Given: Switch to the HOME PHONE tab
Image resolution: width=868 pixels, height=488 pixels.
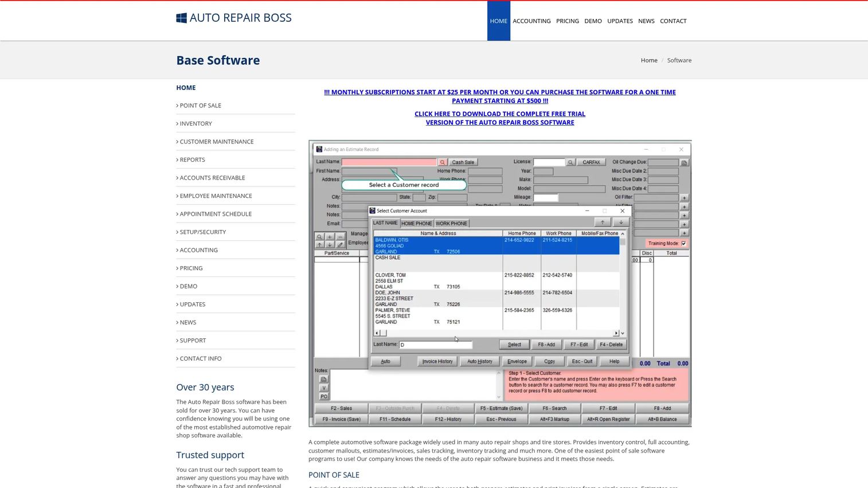Looking at the screenshot, I should point(417,224).
